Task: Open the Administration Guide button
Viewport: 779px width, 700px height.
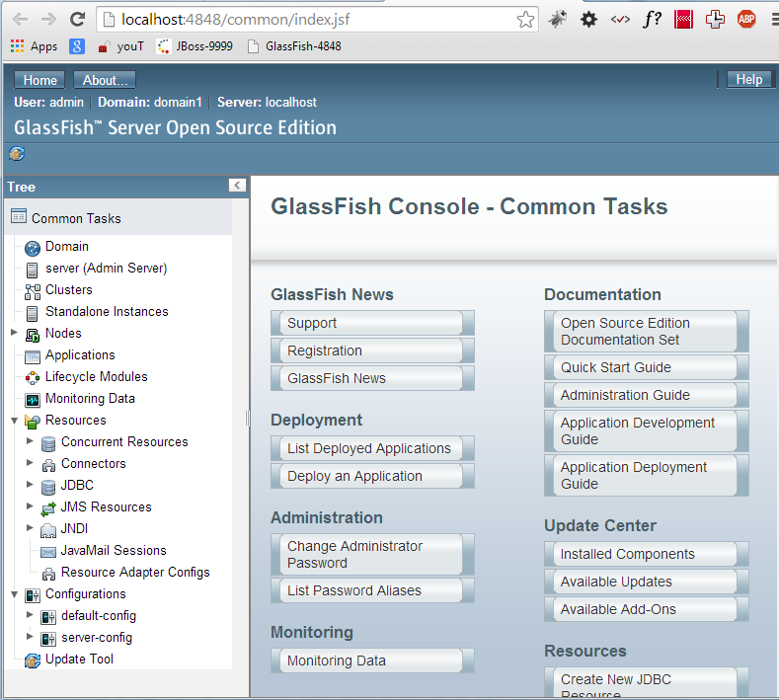Action: coord(647,395)
